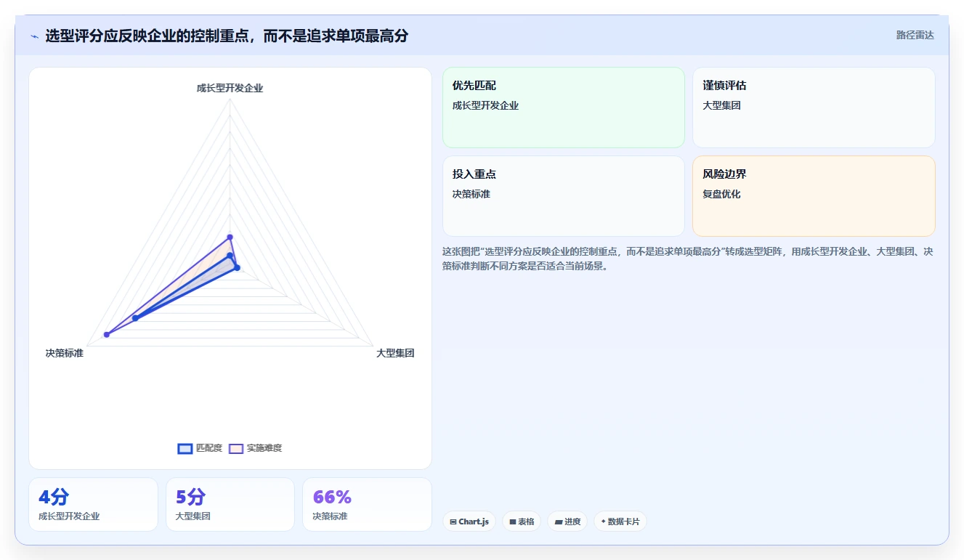Open the 优先匹配 card
The height and width of the screenshot is (560, 964).
point(564,107)
